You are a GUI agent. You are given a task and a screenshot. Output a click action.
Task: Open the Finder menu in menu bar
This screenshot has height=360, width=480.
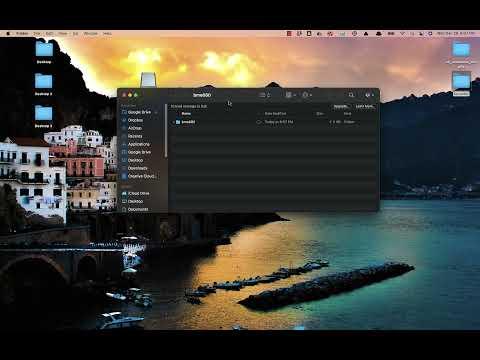pos(22,34)
